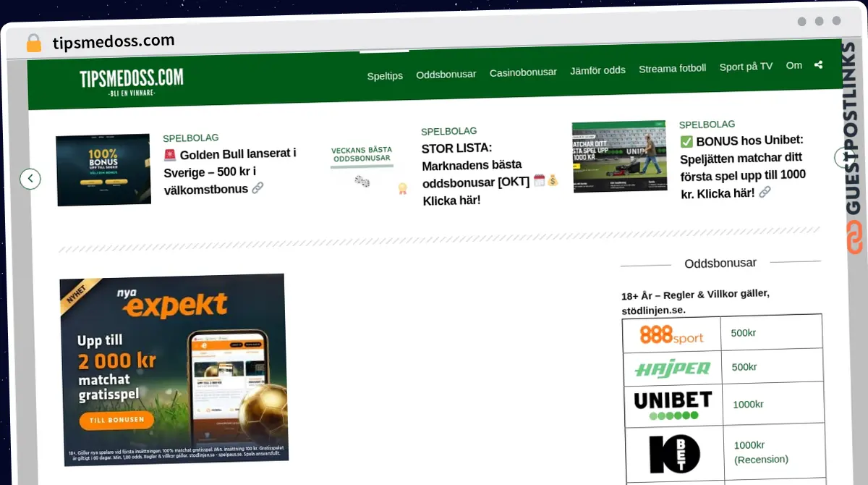Open the BONUS hos Unibet article

coord(743,166)
